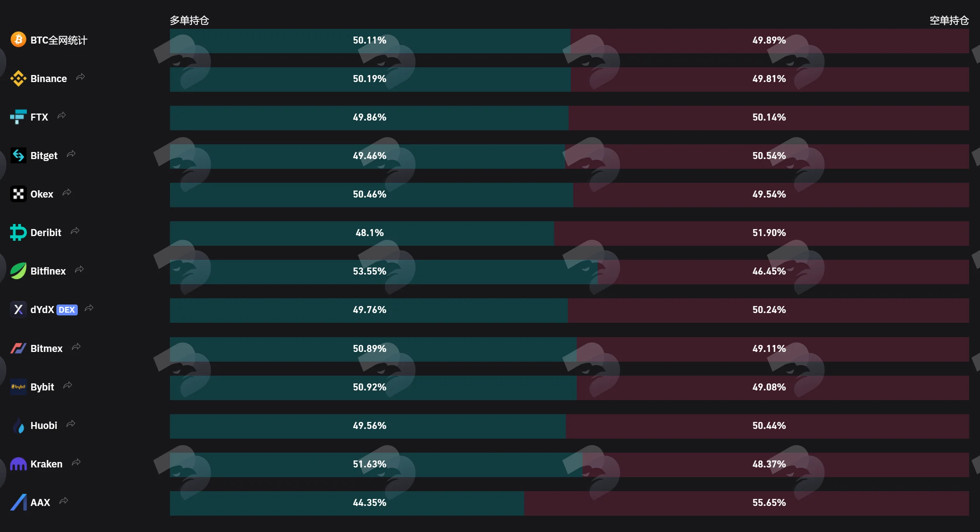Viewport: 980px width, 532px height.
Task: Click the Kraken exchange logo
Action: 18,464
